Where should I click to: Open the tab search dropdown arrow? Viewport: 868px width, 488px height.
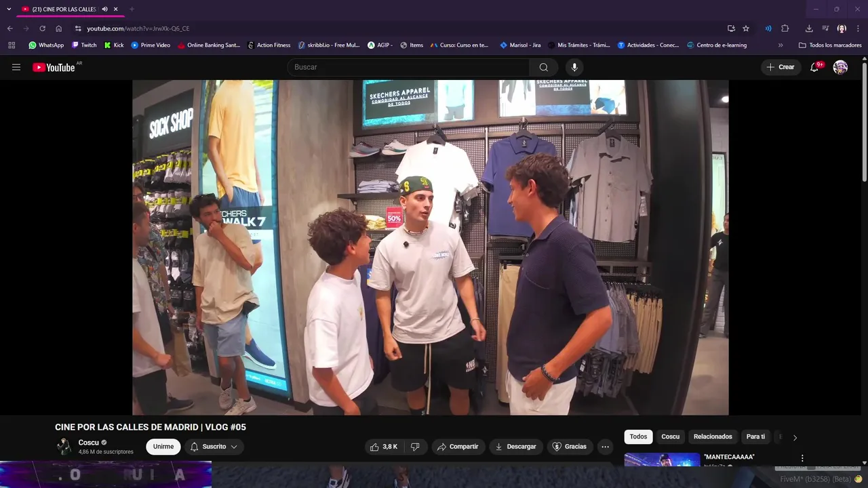tap(9, 9)
